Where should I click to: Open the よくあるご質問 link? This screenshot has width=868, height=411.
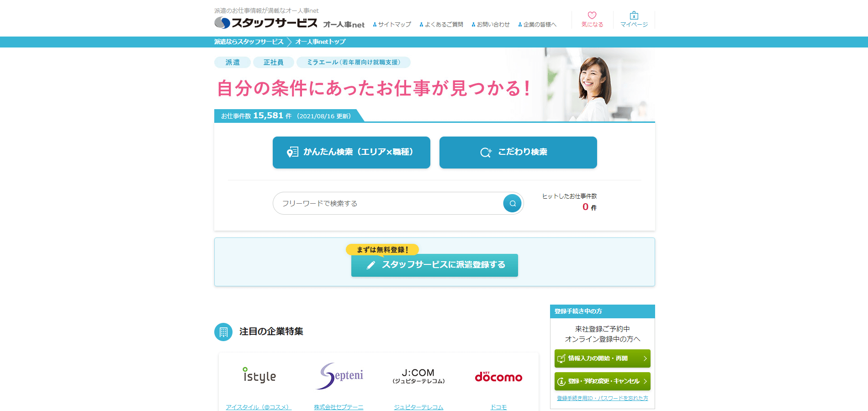(442, 25)
